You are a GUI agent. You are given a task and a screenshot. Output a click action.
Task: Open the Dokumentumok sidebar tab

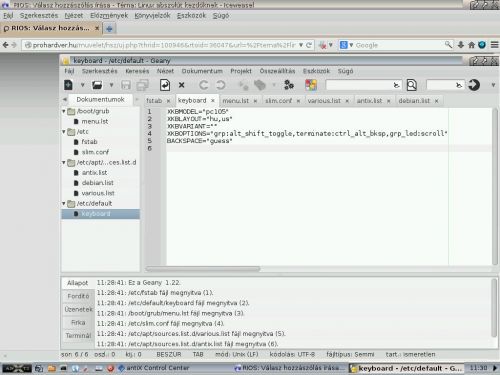[100, 99]
